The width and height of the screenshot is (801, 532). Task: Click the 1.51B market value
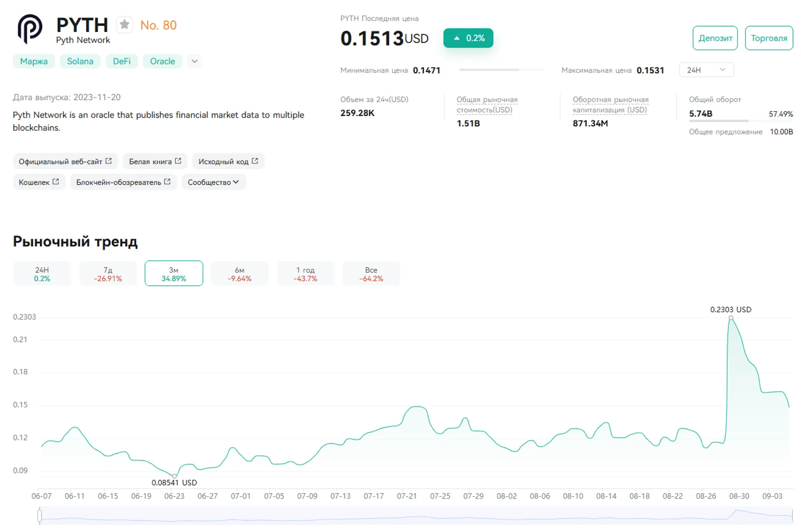(x=468, y=123)
